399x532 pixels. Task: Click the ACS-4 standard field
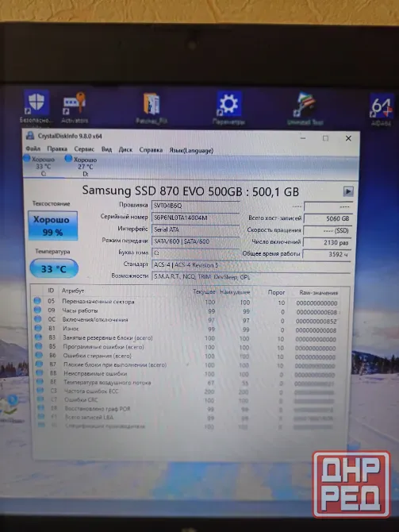251,265
